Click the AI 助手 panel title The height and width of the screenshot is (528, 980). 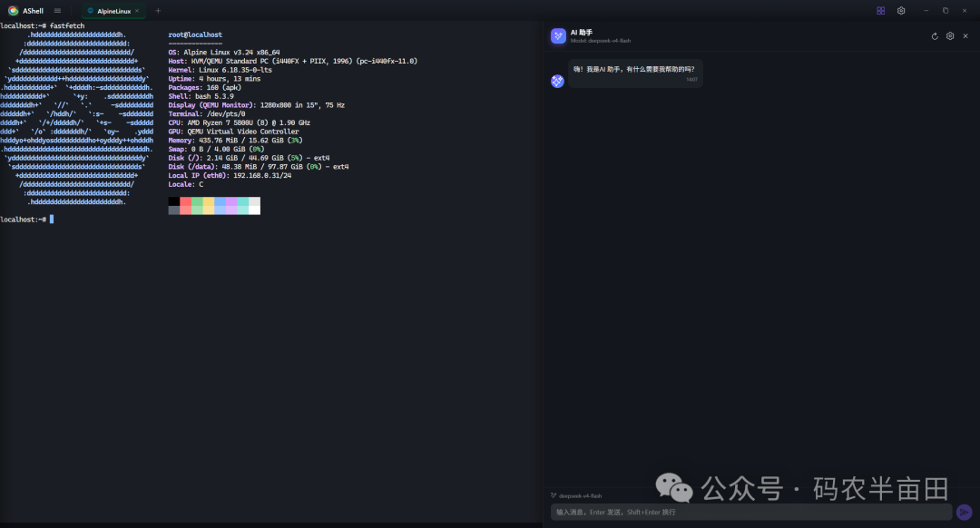point(582,32)
